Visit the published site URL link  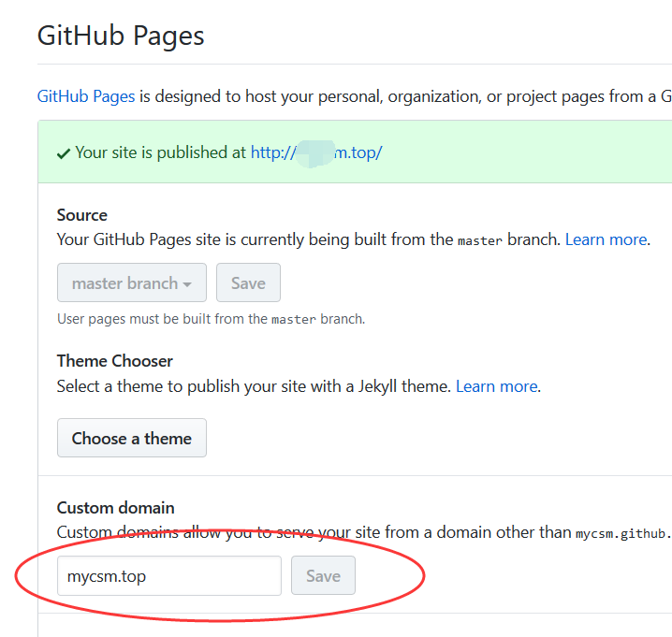pos(316,152)
